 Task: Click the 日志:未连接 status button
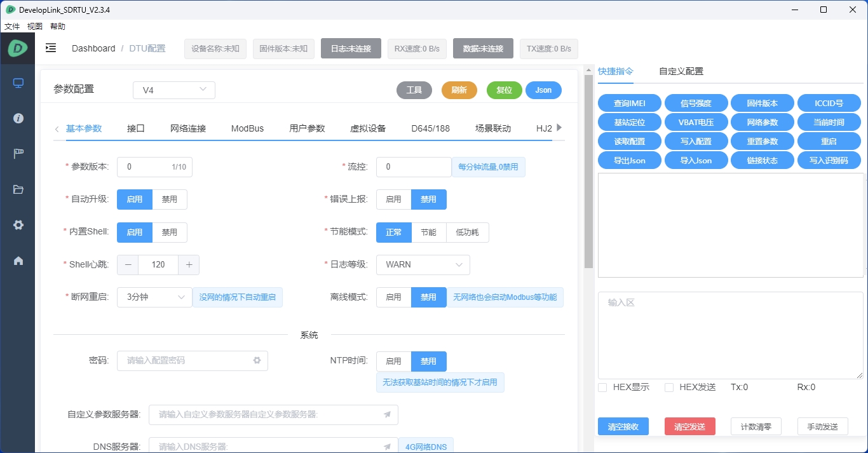coord(351,48)
